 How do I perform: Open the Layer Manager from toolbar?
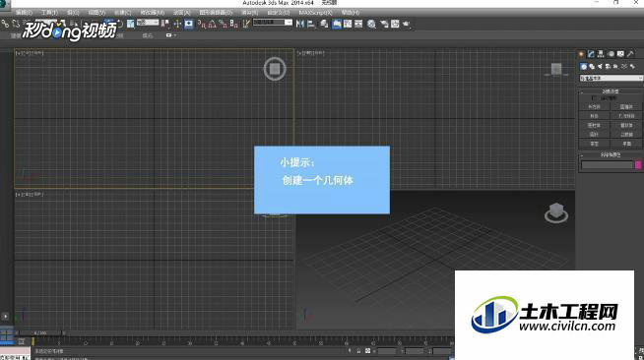click(324, 24)
